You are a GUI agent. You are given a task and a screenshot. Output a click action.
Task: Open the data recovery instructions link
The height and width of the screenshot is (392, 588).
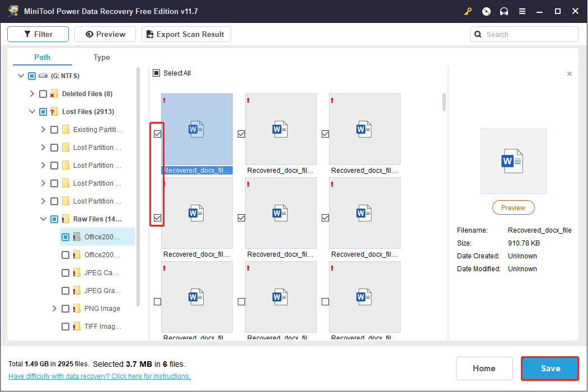pyautogui.click(x=99, y=376)
